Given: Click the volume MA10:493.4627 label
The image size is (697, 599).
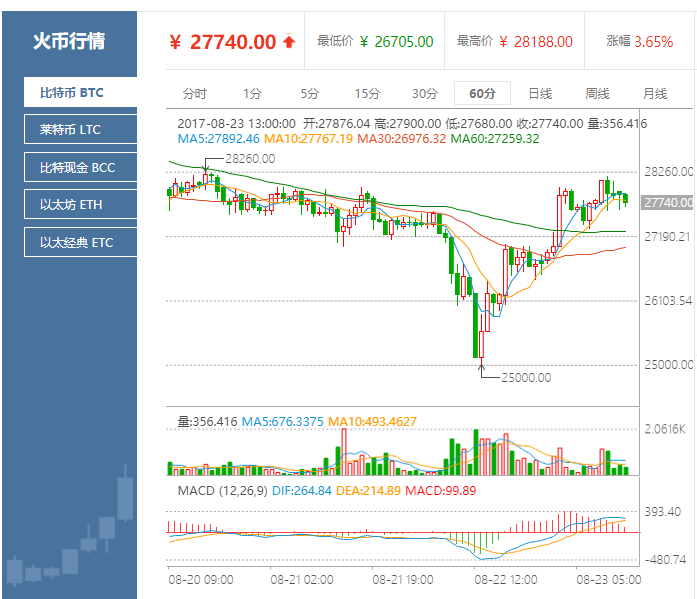Looking at the screenshot, I should pos(373,422).
